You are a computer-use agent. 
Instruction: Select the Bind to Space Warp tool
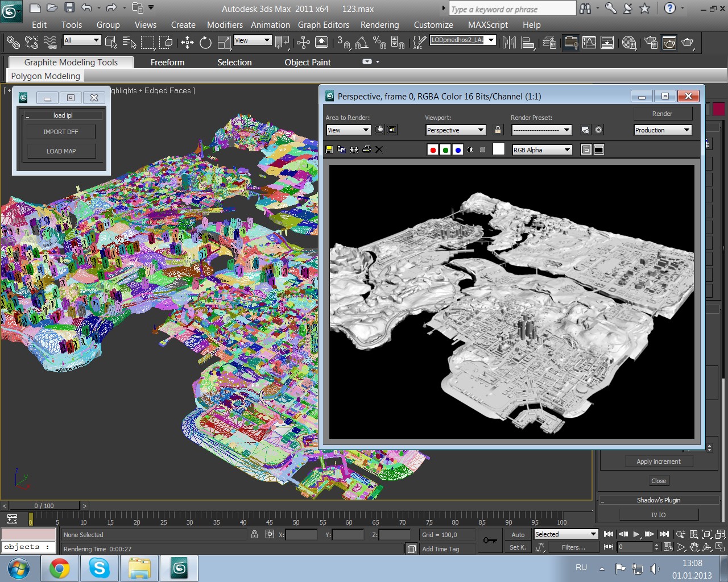51,42
